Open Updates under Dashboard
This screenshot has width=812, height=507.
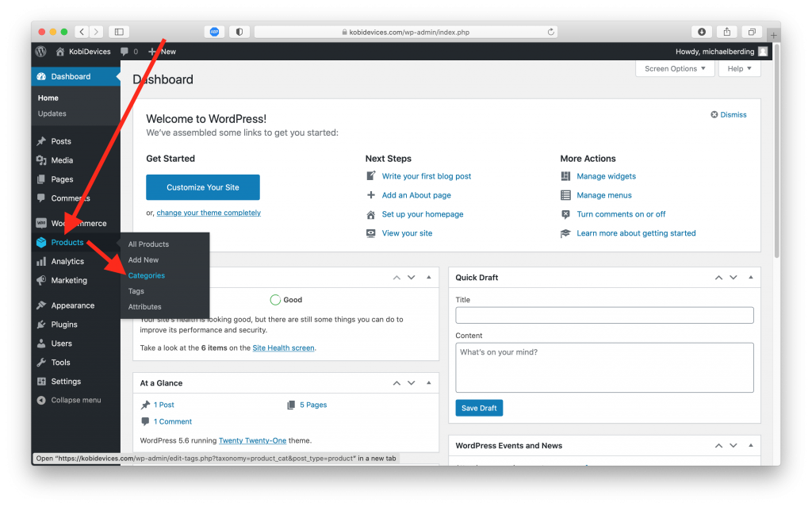pos(52,113)
